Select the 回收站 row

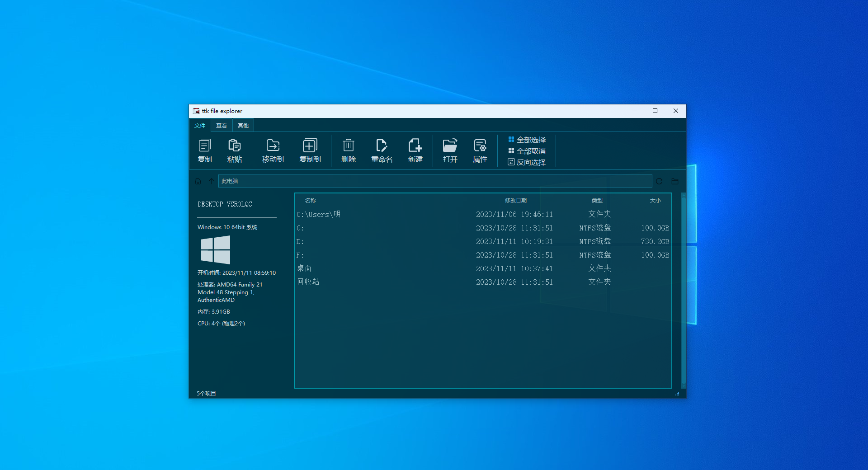pyautogui.click(x=483, y=282)
